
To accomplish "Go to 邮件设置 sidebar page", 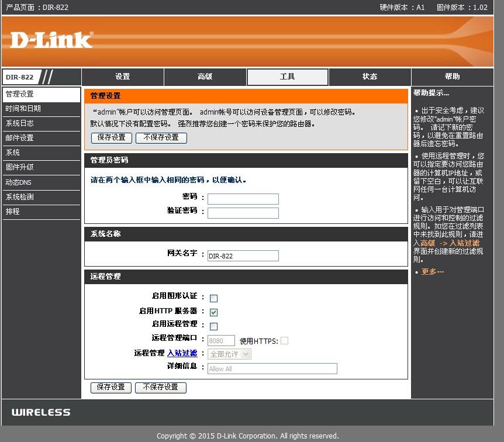I will coord(41,138).
